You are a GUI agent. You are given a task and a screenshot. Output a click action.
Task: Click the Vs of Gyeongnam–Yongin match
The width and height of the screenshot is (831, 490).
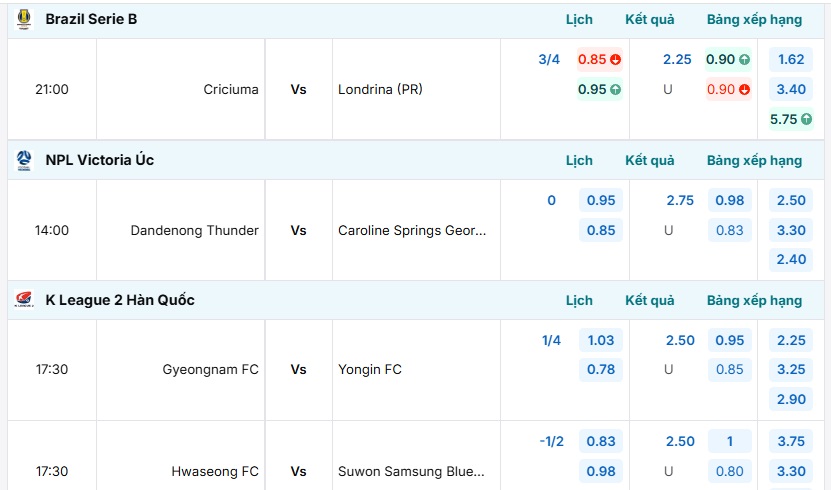(298, 369)
